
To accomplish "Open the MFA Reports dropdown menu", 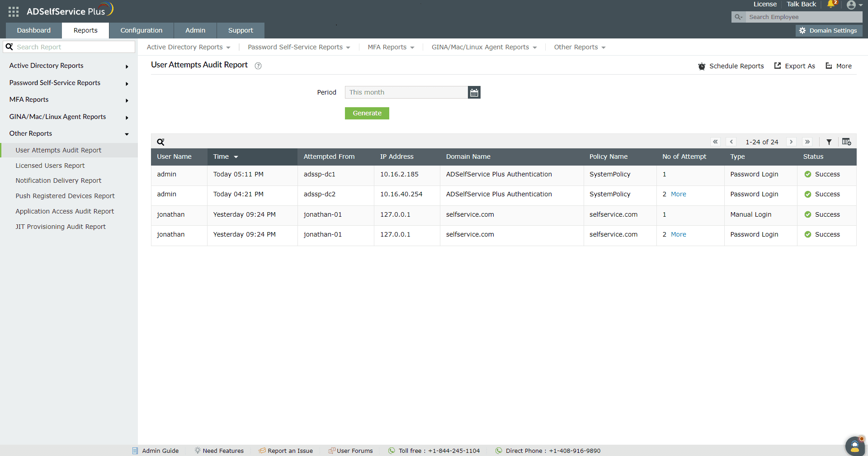I will (x=391, y=47).
